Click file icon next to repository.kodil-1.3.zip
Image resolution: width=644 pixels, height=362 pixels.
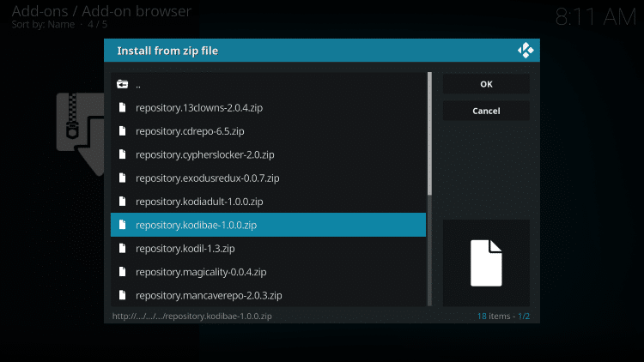click(122, 249)
